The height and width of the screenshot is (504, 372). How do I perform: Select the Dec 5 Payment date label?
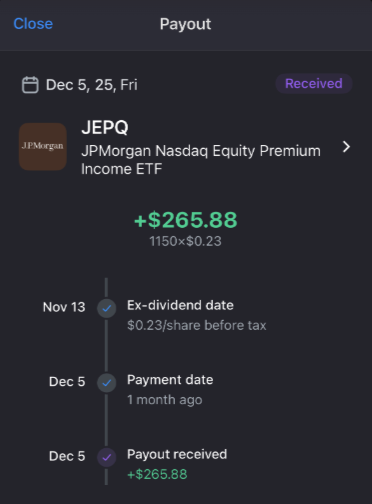67,382
